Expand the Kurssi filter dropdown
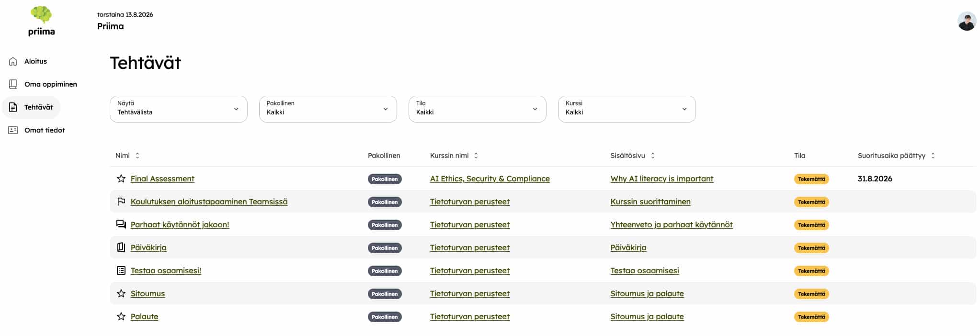This screenshot has height=336, width=980. point(627,109)
